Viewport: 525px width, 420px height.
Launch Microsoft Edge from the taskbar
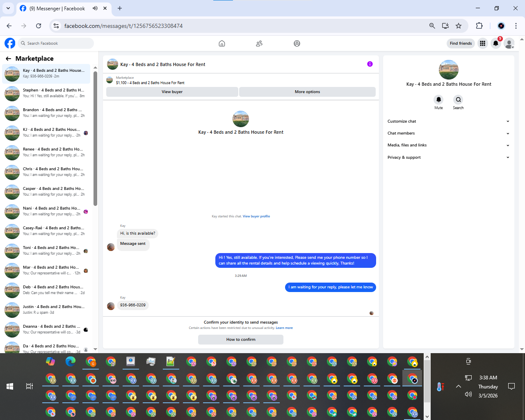pyautogui.click(x=71, y=361)
